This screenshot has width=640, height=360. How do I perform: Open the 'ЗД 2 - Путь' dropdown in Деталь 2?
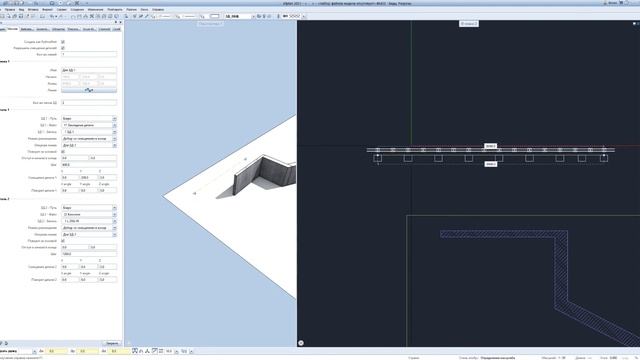(89, 208)
